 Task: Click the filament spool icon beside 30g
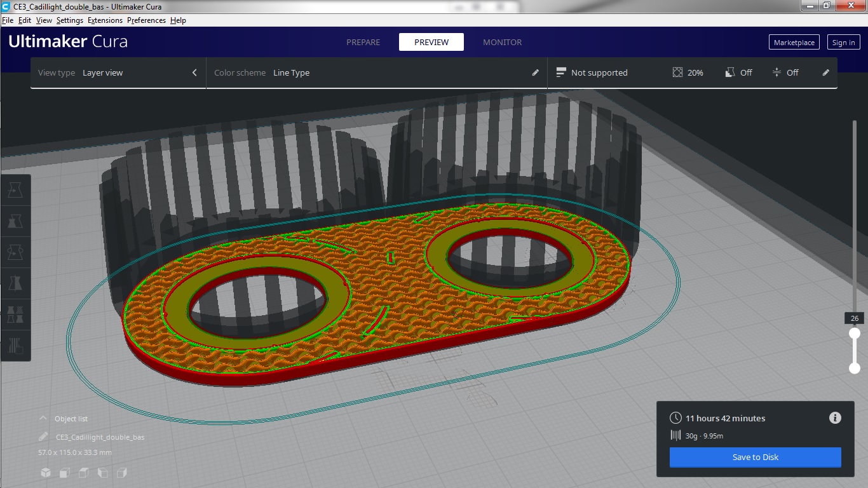(675, 435)
